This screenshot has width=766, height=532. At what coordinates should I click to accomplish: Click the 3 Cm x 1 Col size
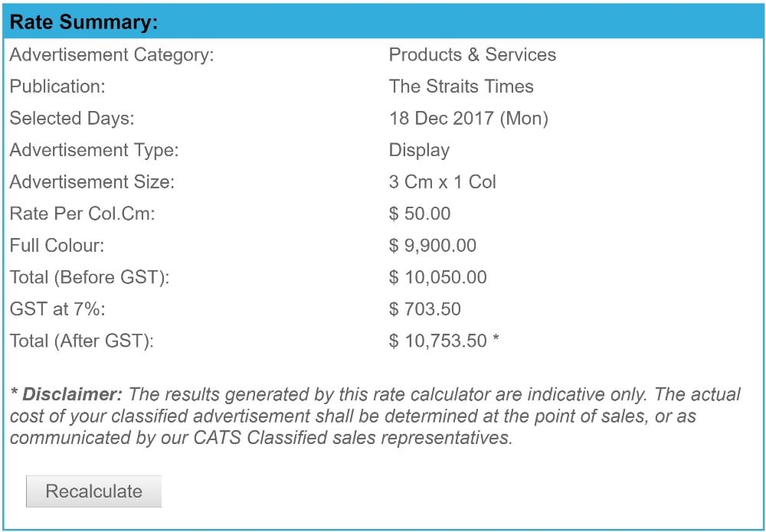pos(442,182)
